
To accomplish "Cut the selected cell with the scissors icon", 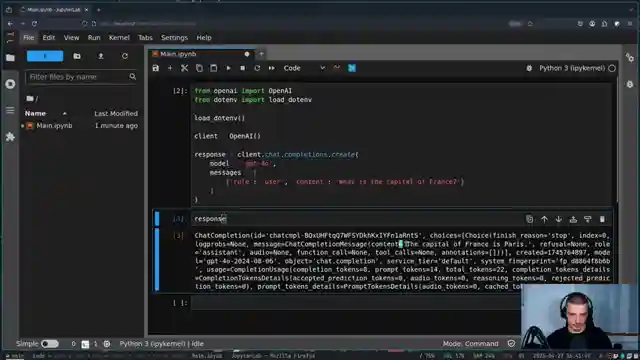I will [x=184, y=68].
